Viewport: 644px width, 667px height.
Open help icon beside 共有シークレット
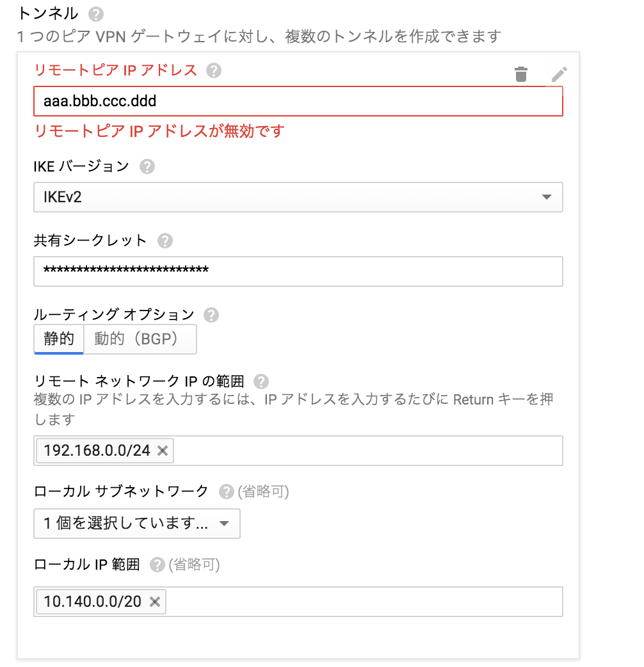pos(165,241)
